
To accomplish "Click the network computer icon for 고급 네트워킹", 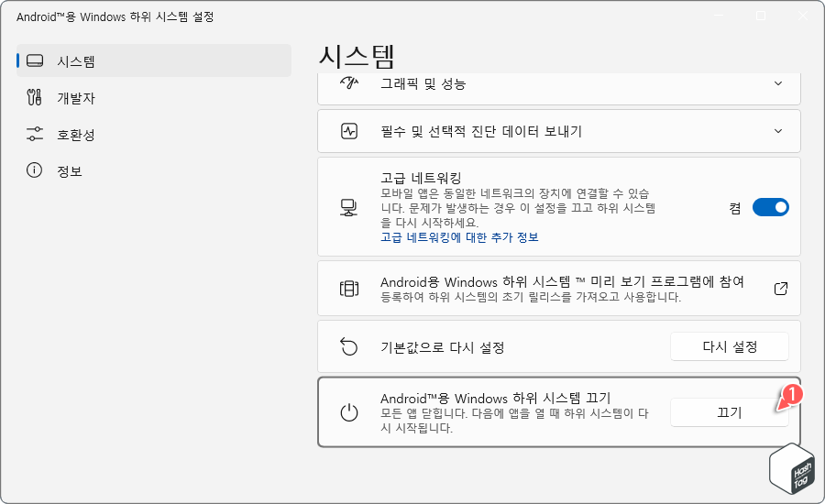I will click(349, 207).
